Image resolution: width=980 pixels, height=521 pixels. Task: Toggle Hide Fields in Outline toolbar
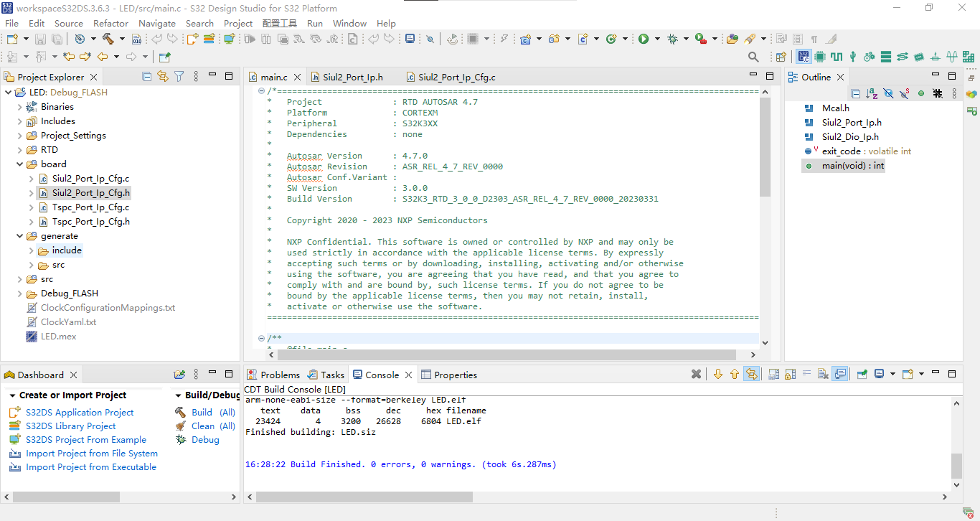(x=888, y=93)
